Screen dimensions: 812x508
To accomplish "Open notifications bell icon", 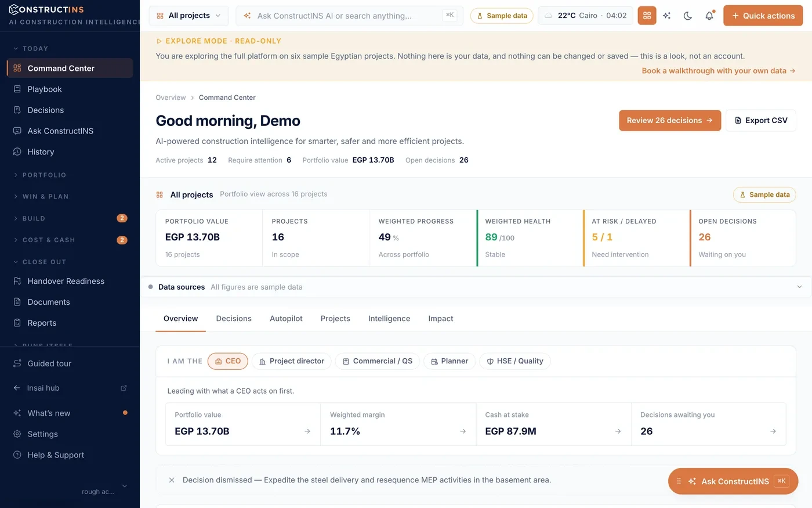I will 709,16.
